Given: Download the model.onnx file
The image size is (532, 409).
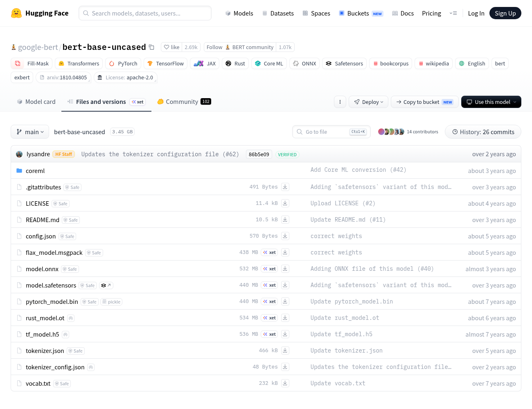Looking at the screenshot, I should pos(285,269).
